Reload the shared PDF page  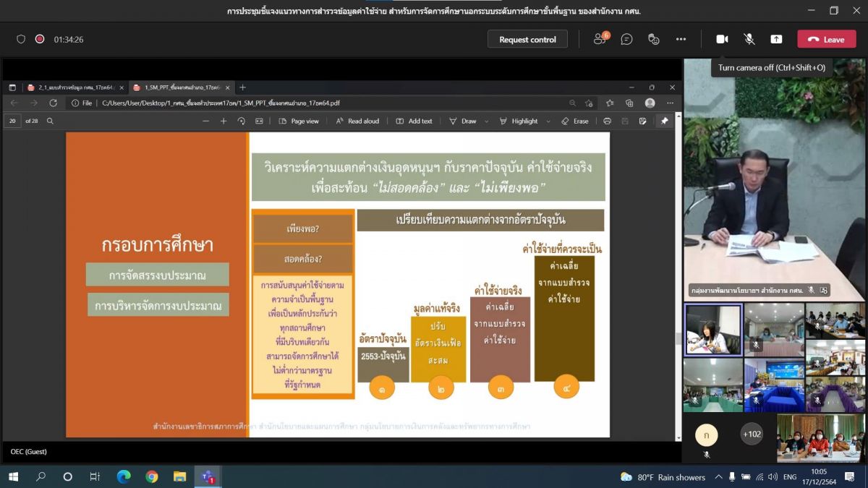point(53,103)
